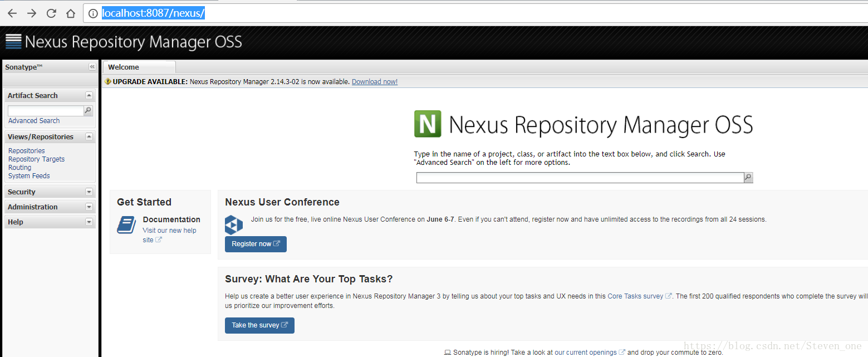Expand the Administration panel
This screenshot has height=357, width=868.
click(x=89, y=207)
